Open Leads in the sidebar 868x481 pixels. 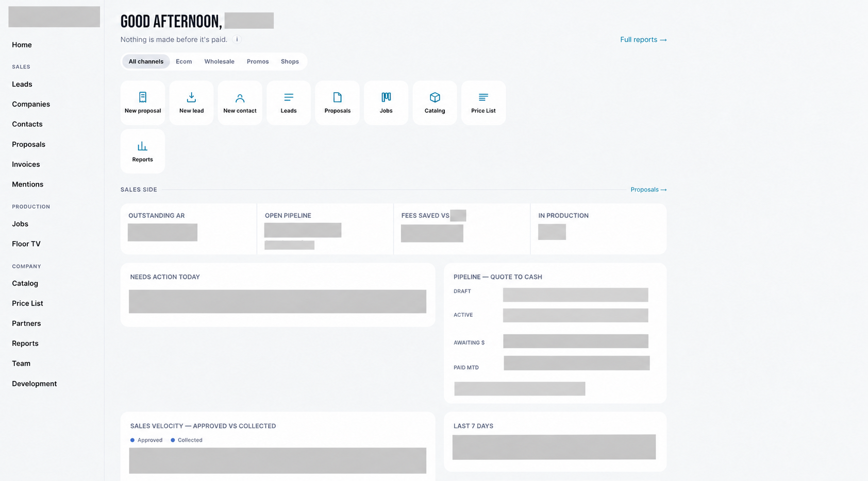tap(22, 84)
